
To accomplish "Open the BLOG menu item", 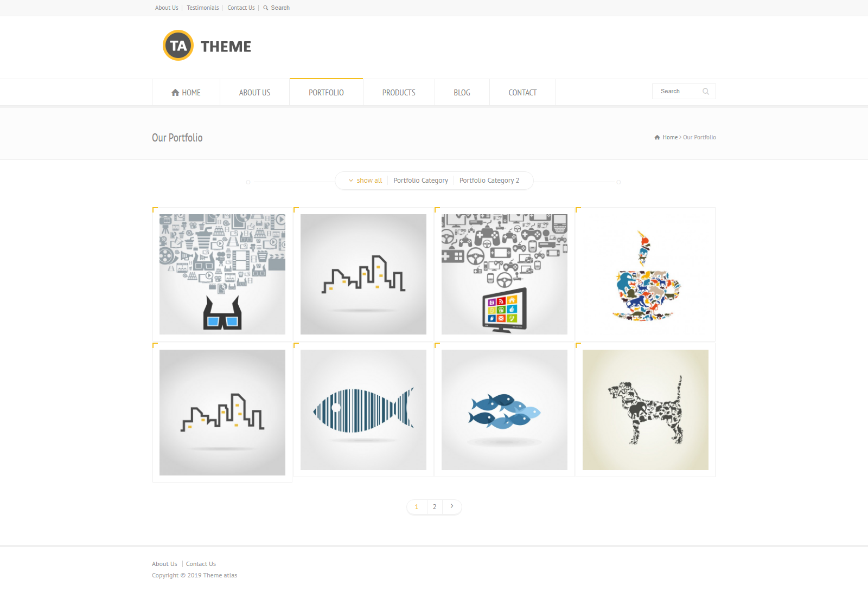I will click(x=462, y=93).
